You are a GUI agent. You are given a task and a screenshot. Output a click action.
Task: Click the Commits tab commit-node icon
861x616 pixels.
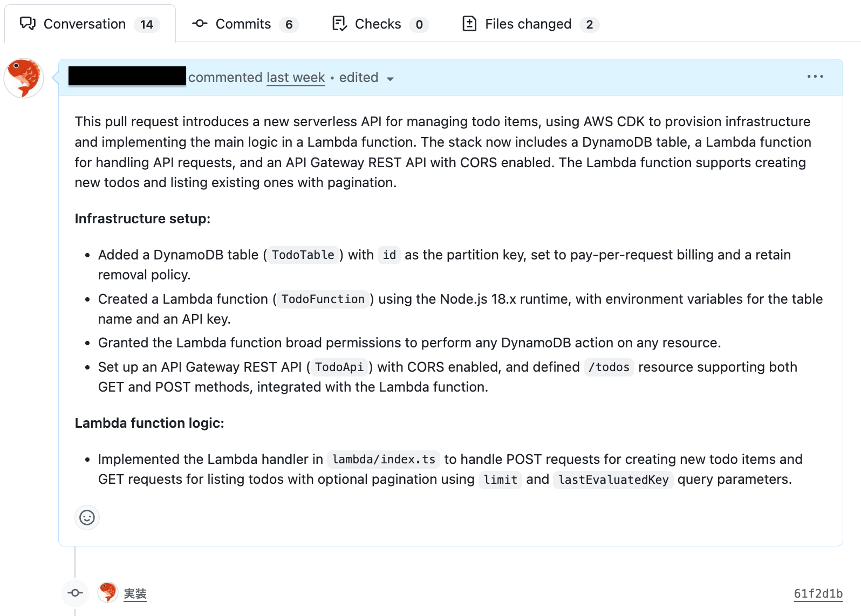pyautogui.click(x=200, y=24)
